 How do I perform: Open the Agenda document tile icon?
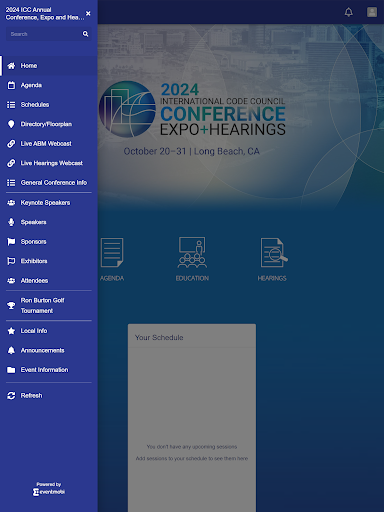point(112,252)
